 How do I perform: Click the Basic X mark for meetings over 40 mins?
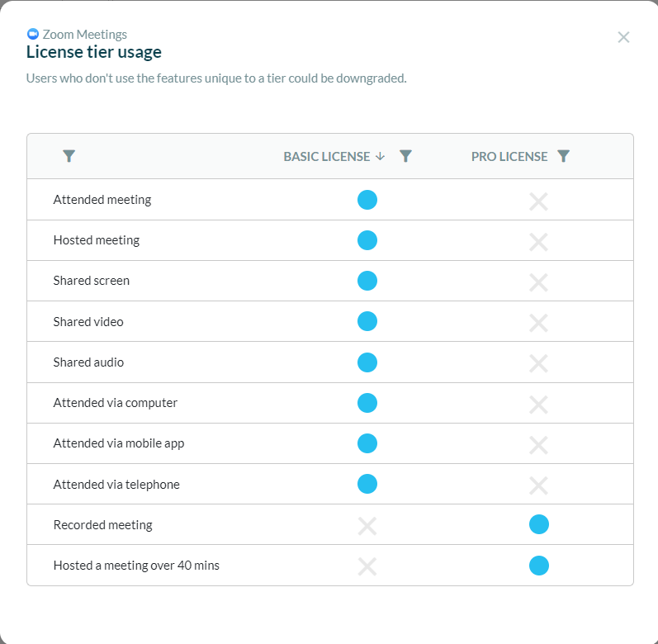[x=367, y=566]
